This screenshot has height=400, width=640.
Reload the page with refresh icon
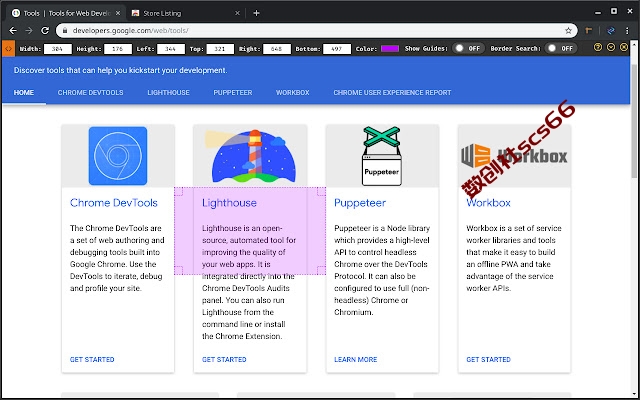click(x=45, y=31)
